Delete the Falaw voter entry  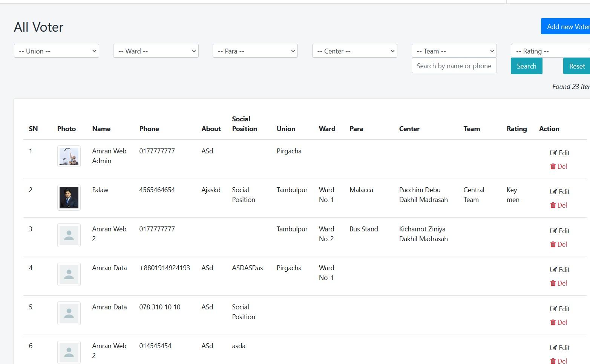coord(559,205)
